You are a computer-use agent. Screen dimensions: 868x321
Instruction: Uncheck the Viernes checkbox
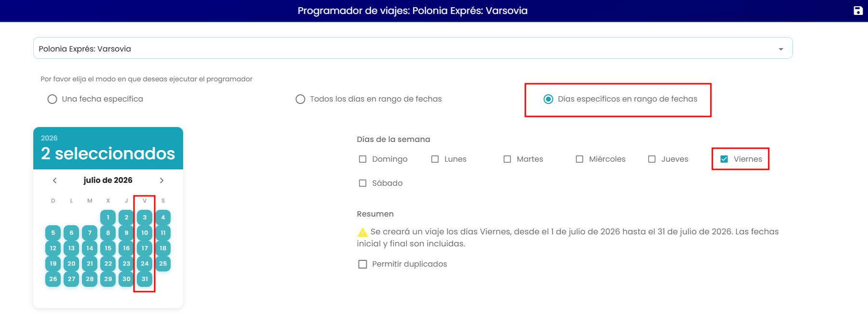[x=724, y=159]
